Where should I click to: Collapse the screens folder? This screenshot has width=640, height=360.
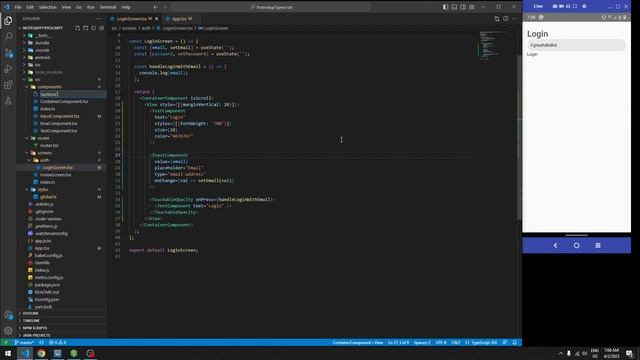[44, 153]
